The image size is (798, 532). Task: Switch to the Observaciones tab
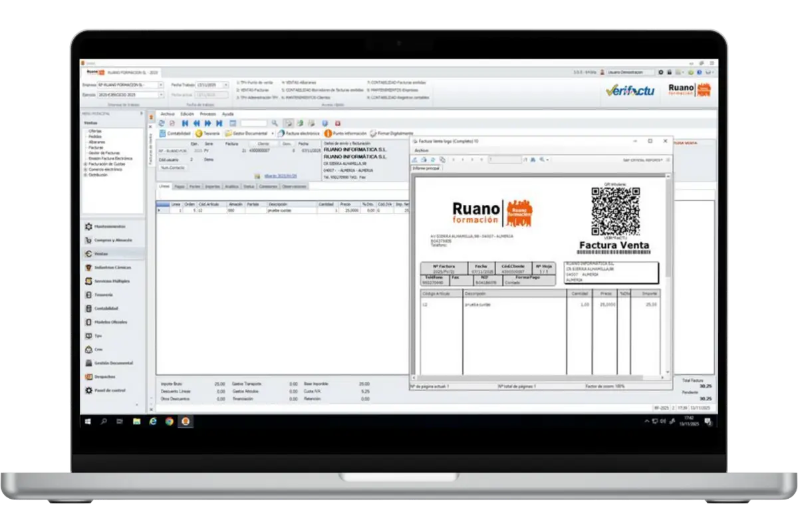pos(294,187)
